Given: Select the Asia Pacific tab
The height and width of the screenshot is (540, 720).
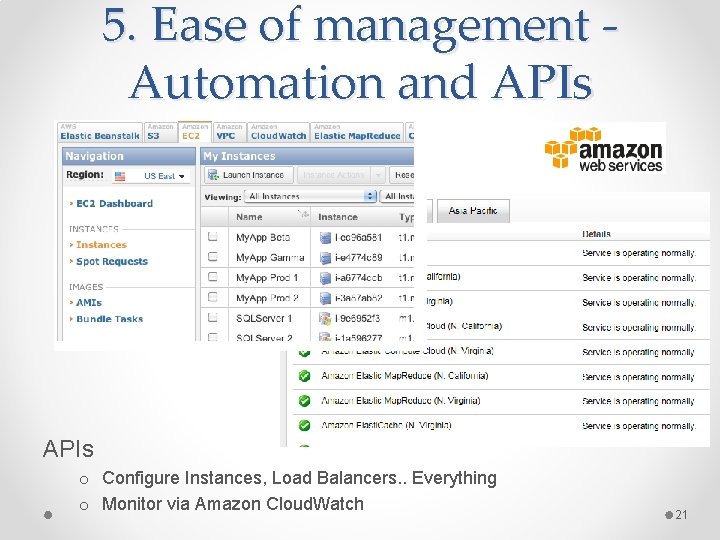Looking at the screenshot, I should pos(473,211).
